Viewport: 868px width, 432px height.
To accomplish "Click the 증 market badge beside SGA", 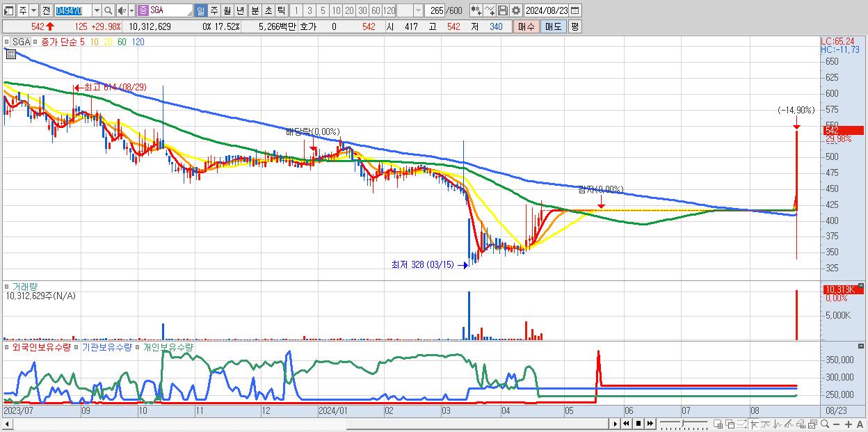I will (x=143, y=10).
